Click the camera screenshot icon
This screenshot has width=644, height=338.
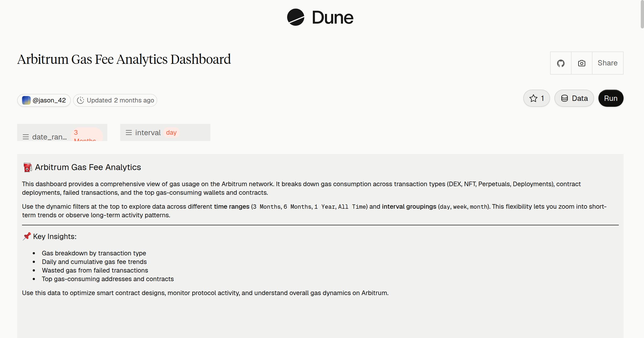point(581,63)
